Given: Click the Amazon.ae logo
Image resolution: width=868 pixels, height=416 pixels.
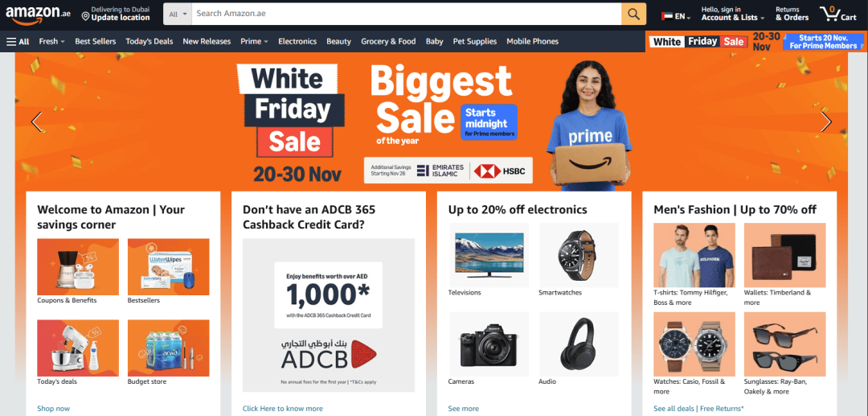Looking at the screenshot, I should click(39, 14).
